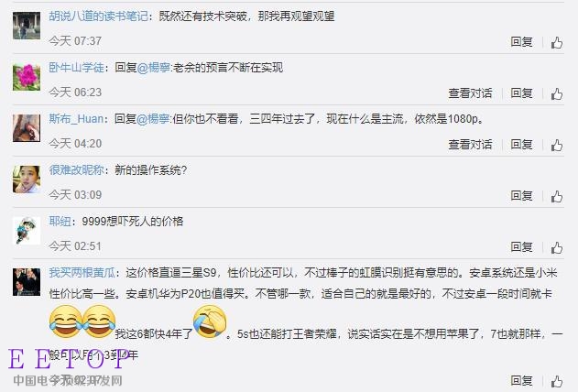Reply to 胡说八道的读书笔记's comment

point(521,42)
